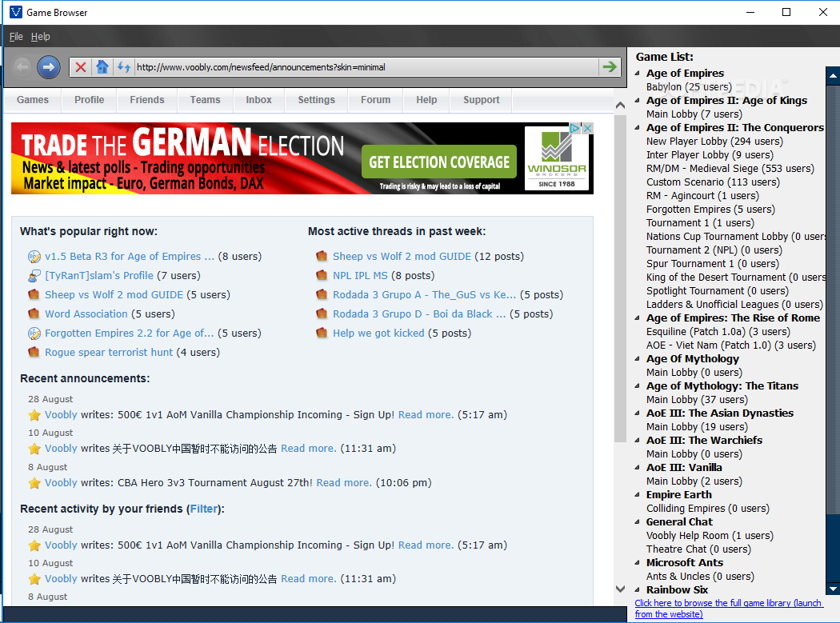Viewport: 840px width, 623px height.
Task: Click thread icon beside Help we got kicked
Action: [322, 333]
